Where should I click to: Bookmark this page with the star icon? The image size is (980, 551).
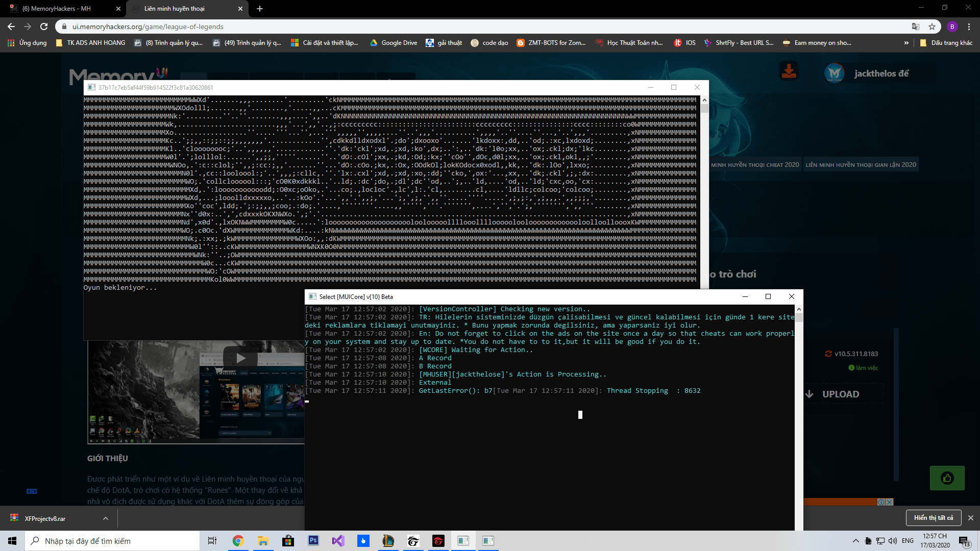point(932,27)
